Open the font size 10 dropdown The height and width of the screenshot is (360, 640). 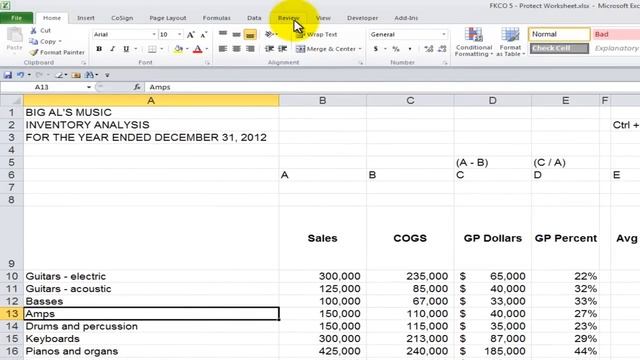(180, 35)
